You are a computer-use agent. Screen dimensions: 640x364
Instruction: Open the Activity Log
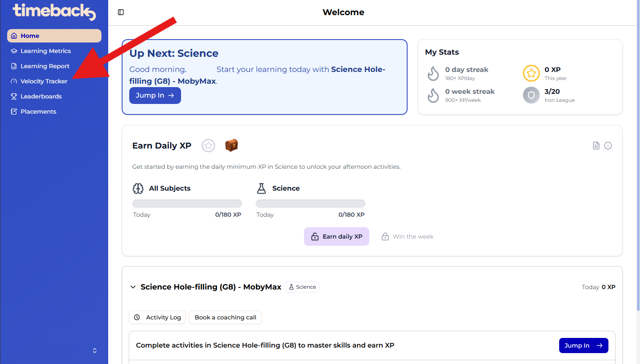point(157,317)
